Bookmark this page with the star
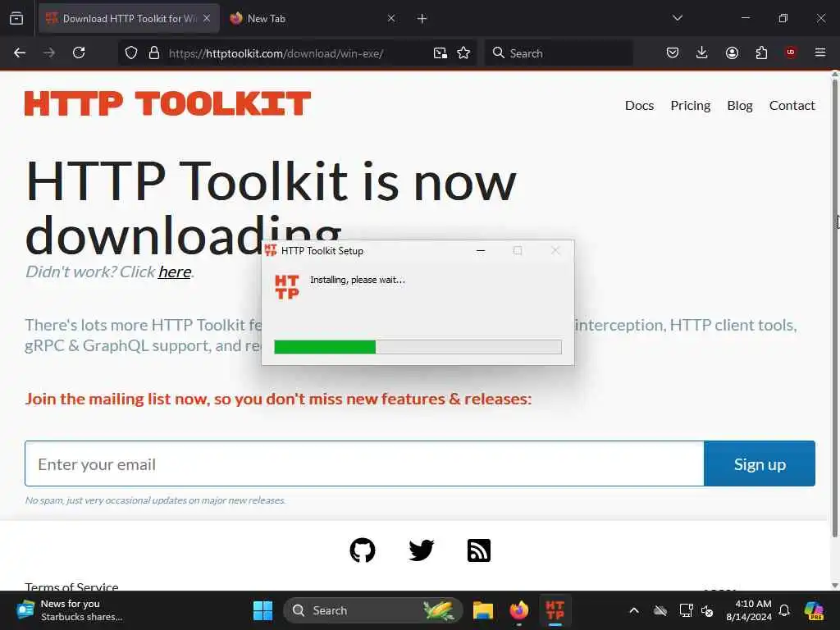The image size is (840, 630). click(464, 53)
